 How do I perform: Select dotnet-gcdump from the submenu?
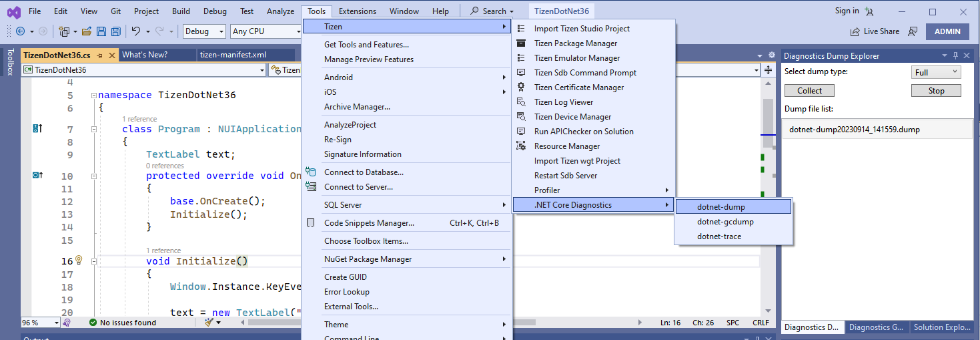[724, 222]
